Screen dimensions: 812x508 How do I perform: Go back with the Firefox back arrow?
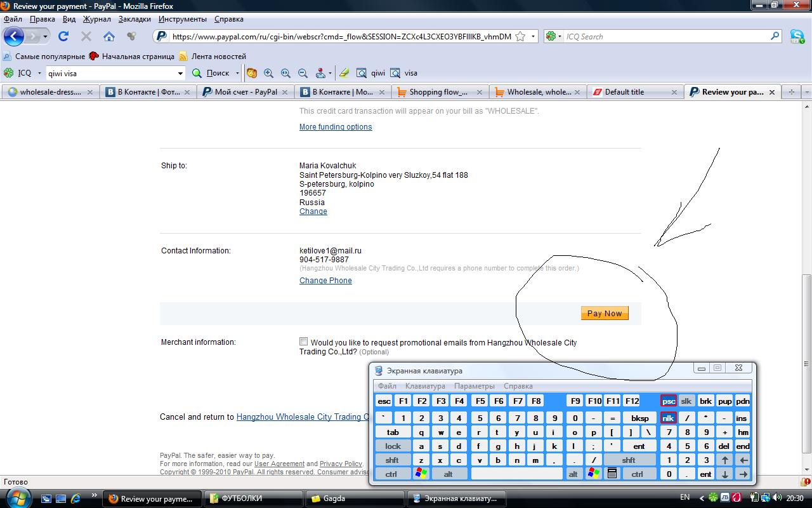pos(13,36)
